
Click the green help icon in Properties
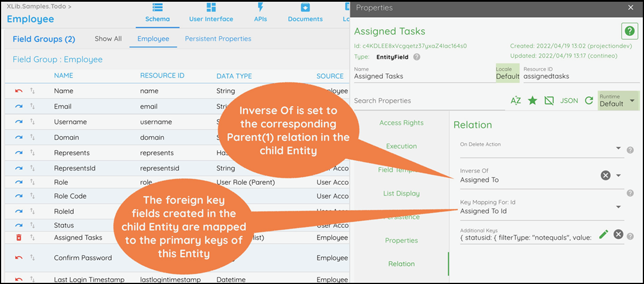(x=629, y=31)
